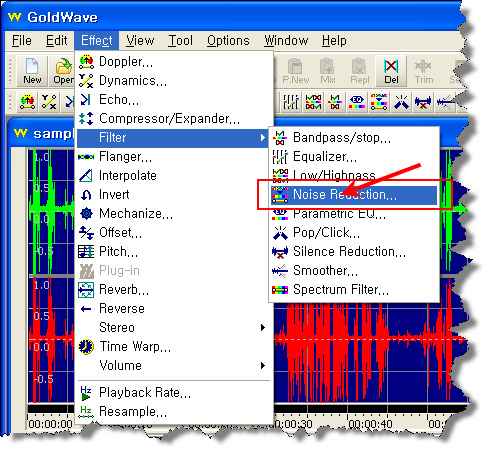
Task: Click the Del toolbar button
Action: click(391, 71)
